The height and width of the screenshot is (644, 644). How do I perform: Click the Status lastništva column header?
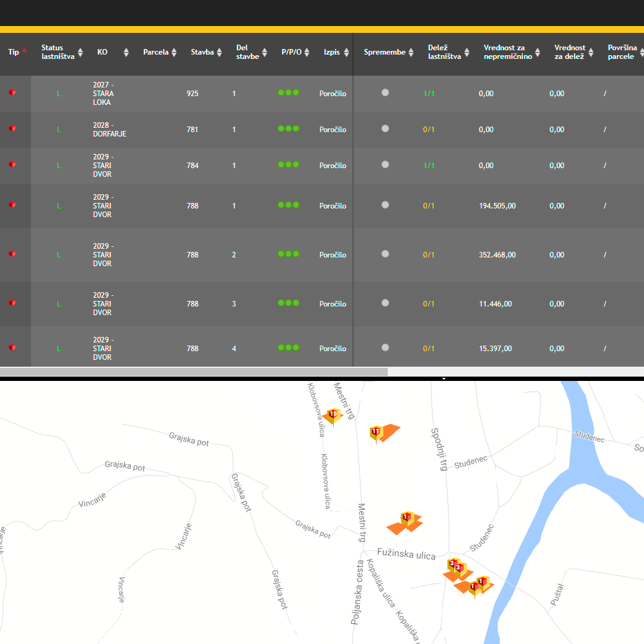(x=58, y=53)
